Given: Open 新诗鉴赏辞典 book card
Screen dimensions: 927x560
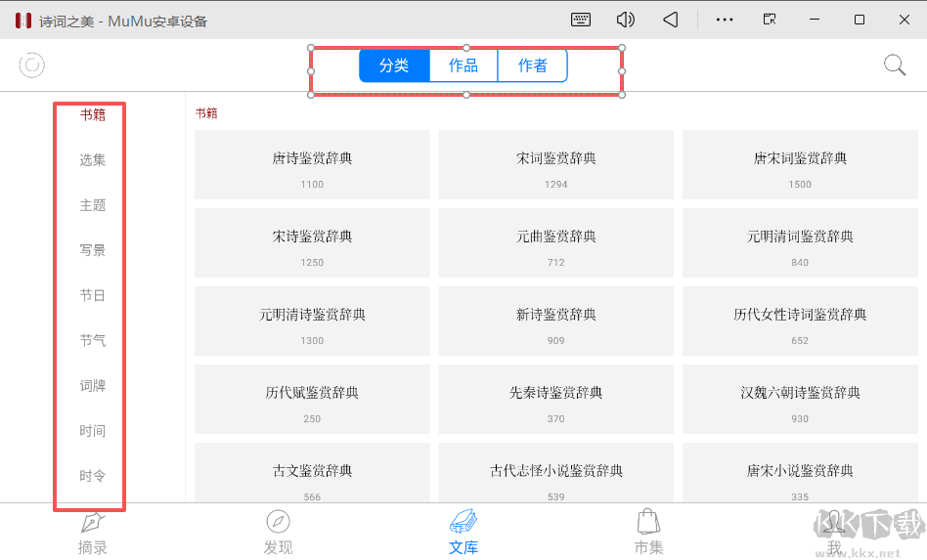Looking at the screenshot, I should coord(555,321).
